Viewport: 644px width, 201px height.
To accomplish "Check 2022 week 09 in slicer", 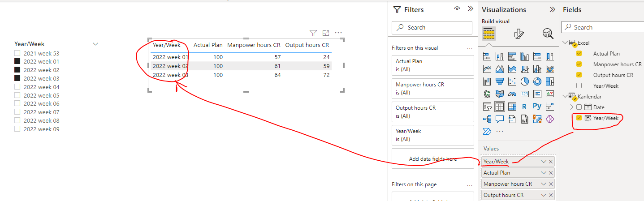I will click(x=17, y=129).
